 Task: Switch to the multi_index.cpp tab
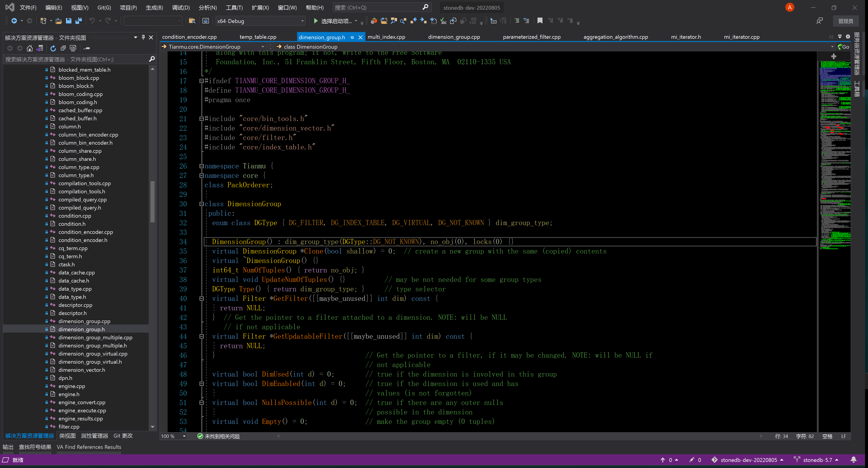(x=386, y=37)
